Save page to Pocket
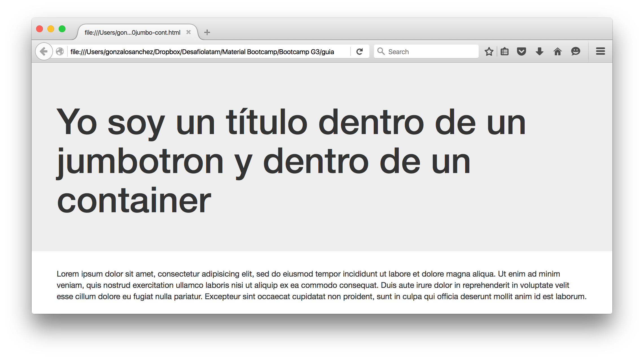Image resolution: width=644 pixels, height=359 pixels. pos(521,52)
